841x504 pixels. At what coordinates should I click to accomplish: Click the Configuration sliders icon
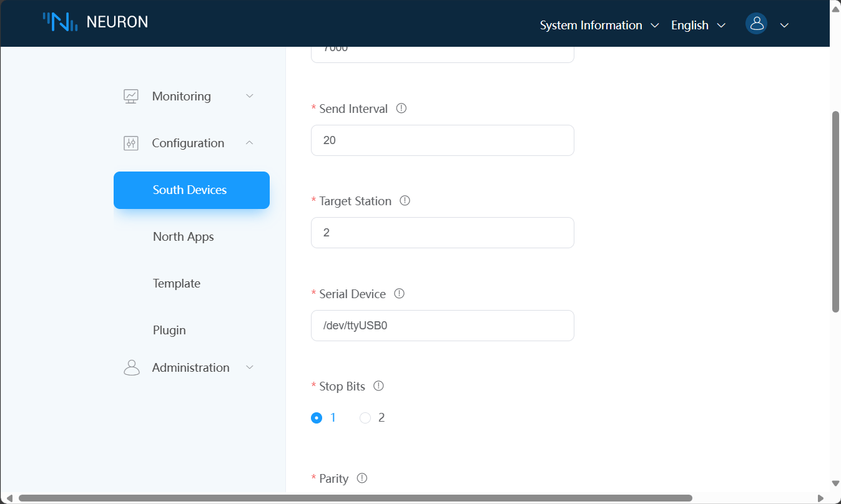point(131,143)
